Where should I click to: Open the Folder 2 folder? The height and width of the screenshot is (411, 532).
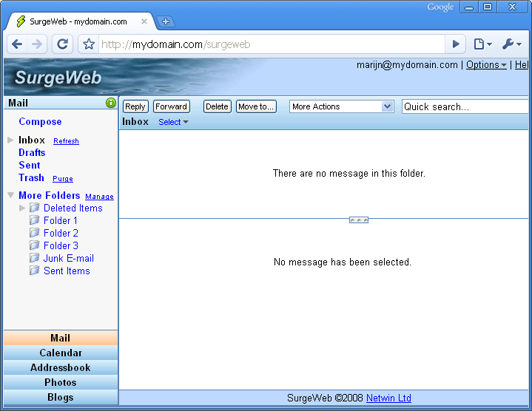point(61,233)
